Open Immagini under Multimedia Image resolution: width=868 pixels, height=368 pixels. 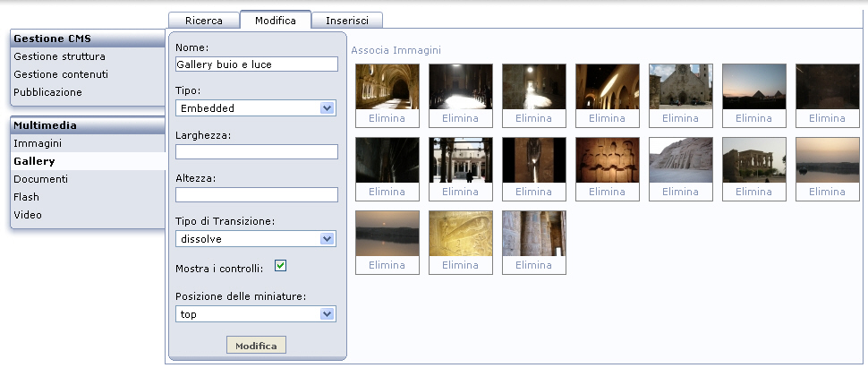pos(38,143)
